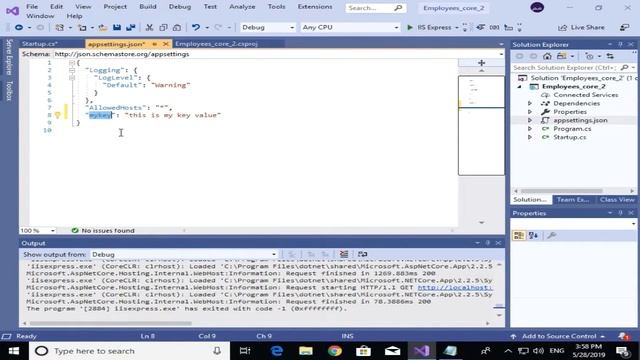640x360 pixels.
Task: Open the File menu
Action: pyautogui.click(x=32, y=7)
